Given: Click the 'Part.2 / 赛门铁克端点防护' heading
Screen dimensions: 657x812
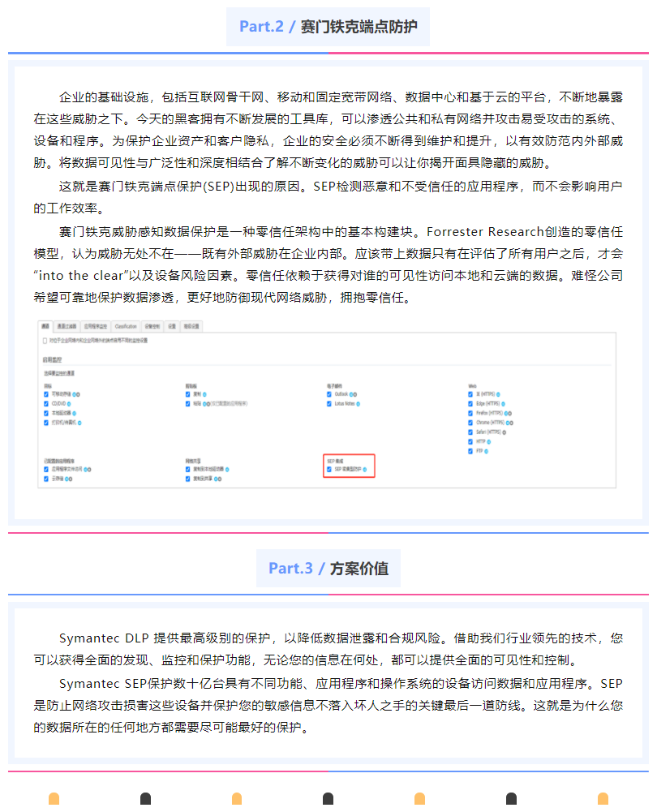Looking at the screenshot, I should [328, 27].
